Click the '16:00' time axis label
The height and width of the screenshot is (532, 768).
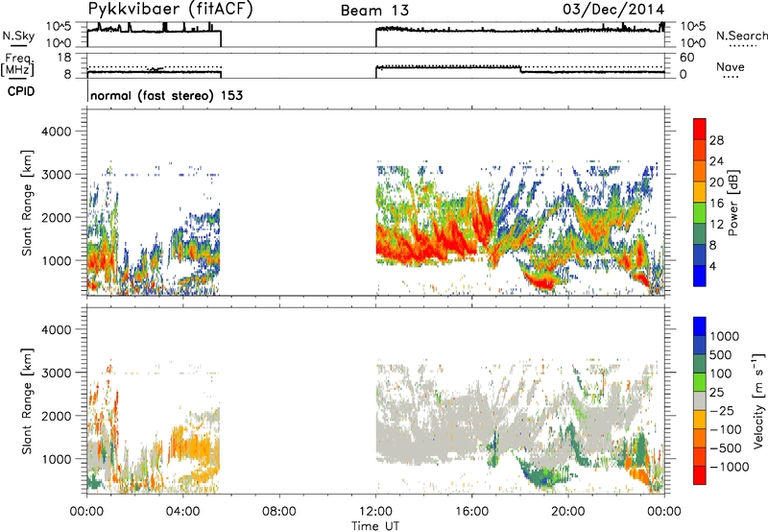[x=471, y=512]
